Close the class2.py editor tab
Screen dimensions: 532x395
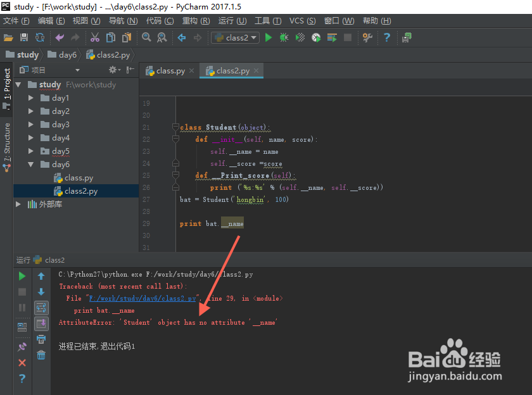256,70
